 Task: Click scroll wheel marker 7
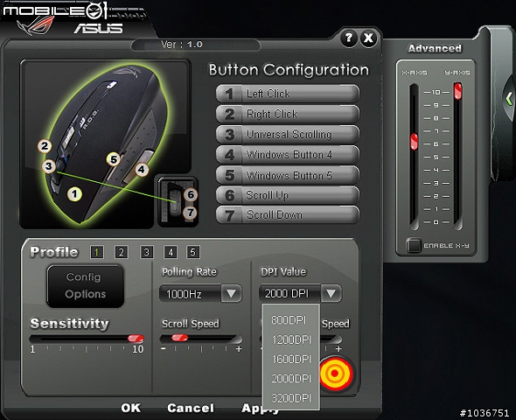pyautogui.click(x=190, y=213)
